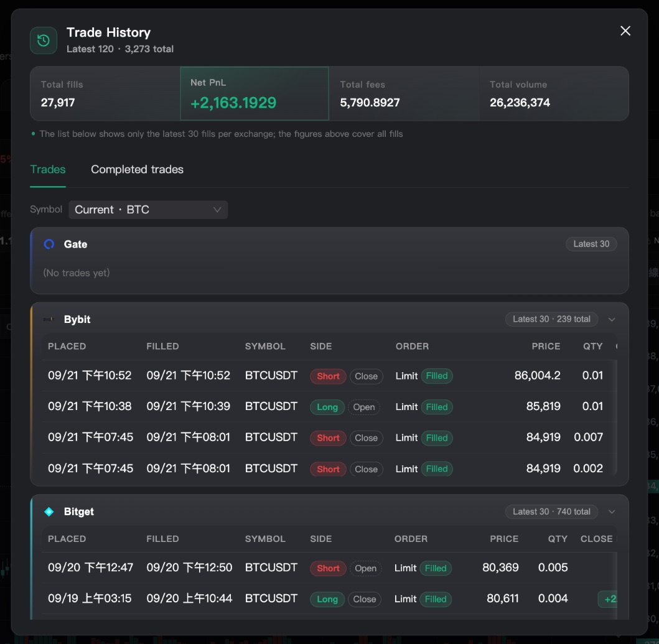The width and height of the screenshot is (659, 644).
Task: Click the Bybit FILLED column header
Action: [162, 347]
